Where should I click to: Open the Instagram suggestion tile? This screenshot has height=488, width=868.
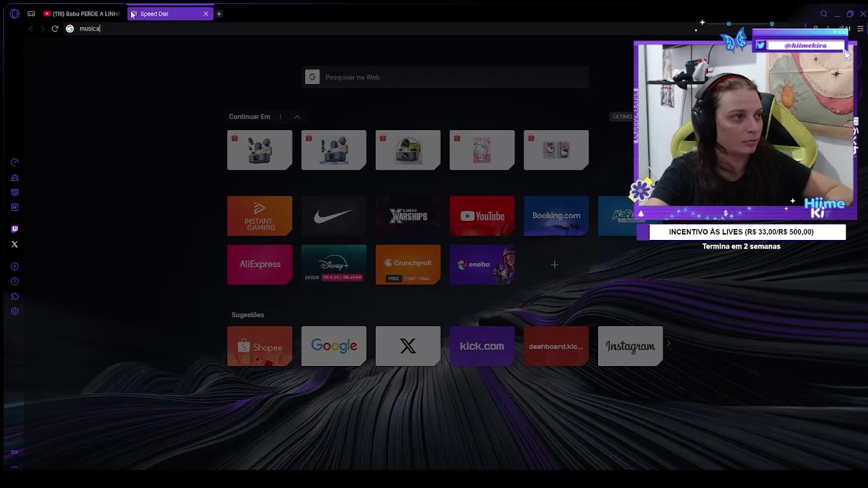click(631, 346)
